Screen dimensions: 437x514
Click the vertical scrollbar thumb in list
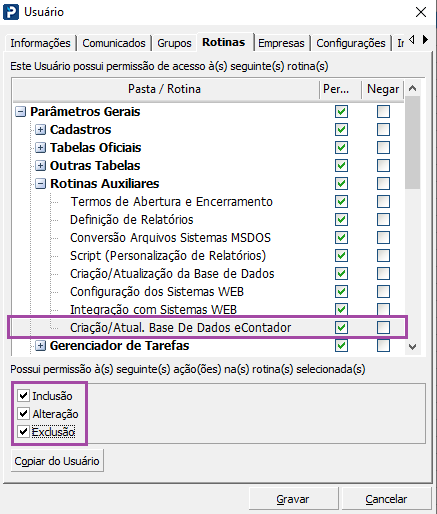point(412,143)
